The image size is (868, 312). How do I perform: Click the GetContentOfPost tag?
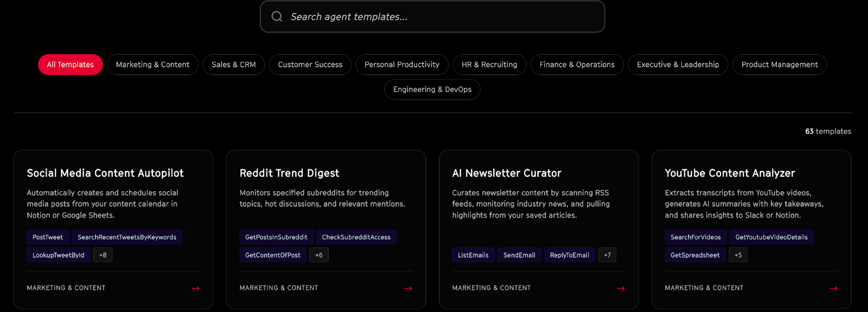273,255
